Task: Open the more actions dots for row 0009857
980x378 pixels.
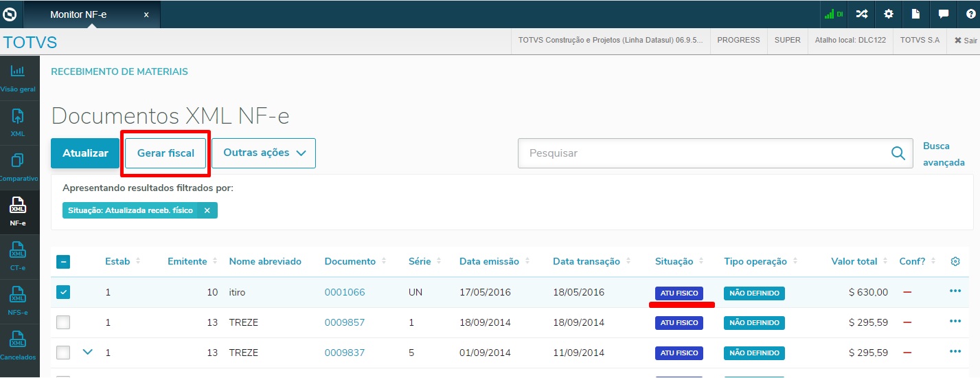Action: (x=955, y=321)
